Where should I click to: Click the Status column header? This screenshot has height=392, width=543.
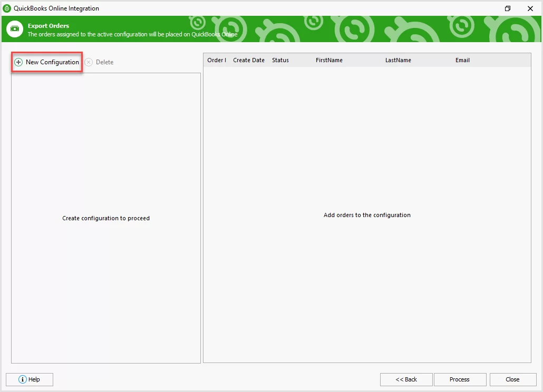tap(279, 60)
